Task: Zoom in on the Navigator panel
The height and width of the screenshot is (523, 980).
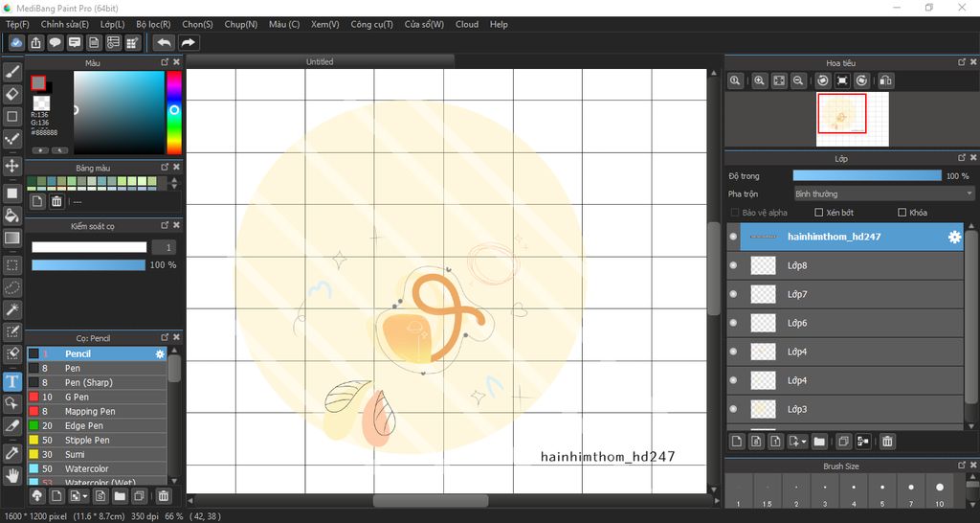Action: click(759, 80)
